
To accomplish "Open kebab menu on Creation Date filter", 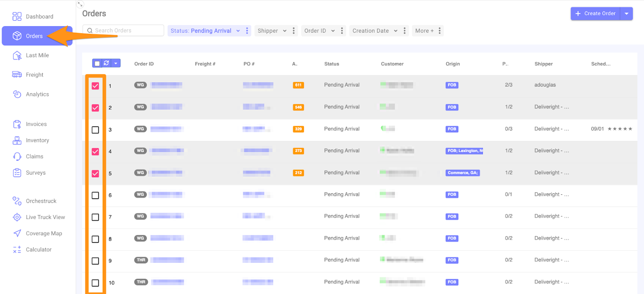I will coord(405,31).
